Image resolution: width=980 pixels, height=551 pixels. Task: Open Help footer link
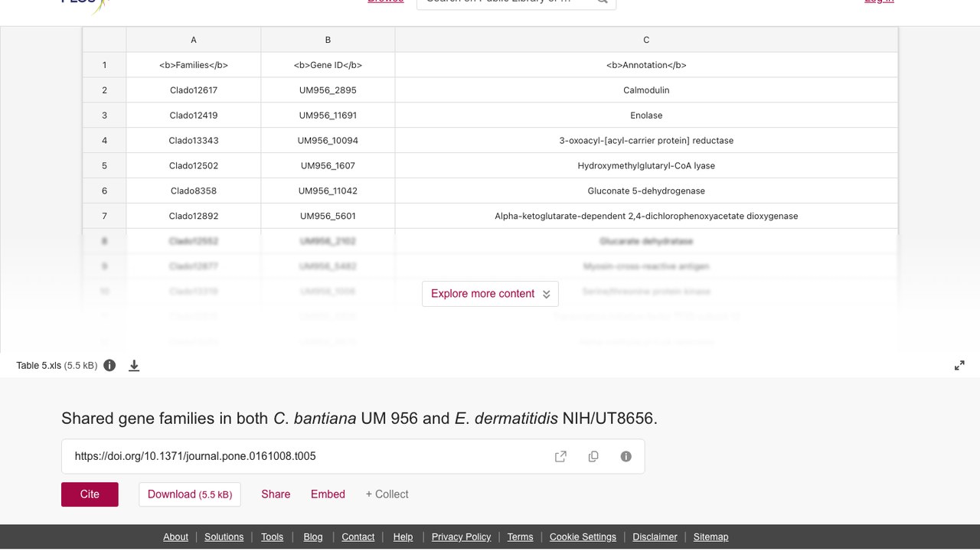click(x=403, y=536)
